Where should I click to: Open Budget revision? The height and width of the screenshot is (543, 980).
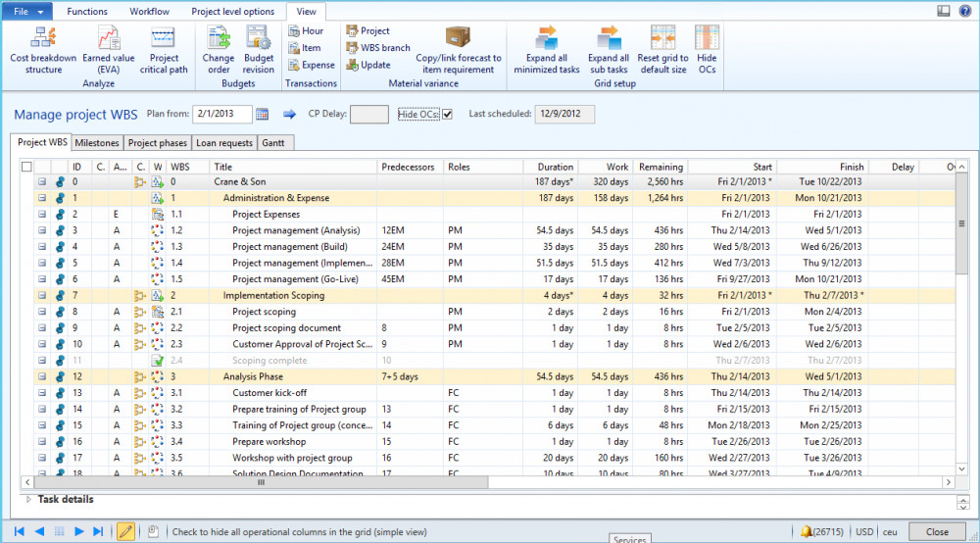point(258,51)
